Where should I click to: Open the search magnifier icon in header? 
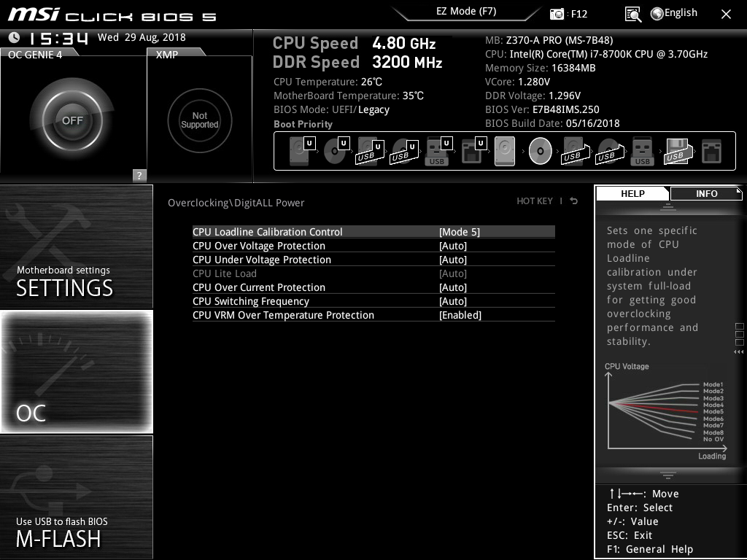[x=632, y=15]
